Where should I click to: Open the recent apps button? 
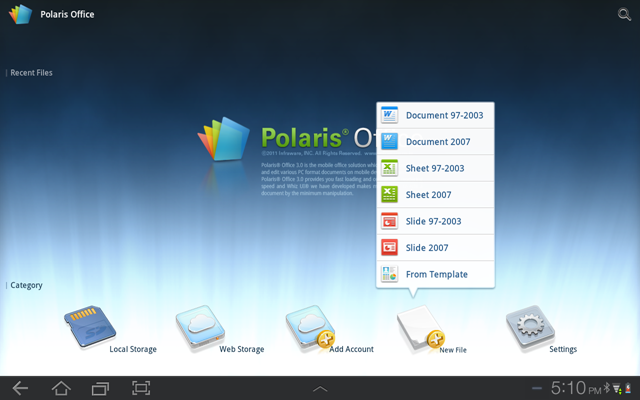tap(100, 388)
